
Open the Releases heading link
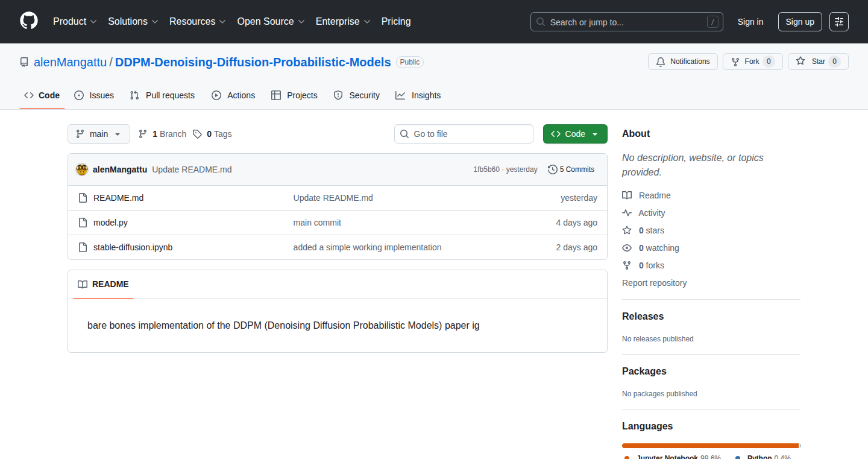643,316
